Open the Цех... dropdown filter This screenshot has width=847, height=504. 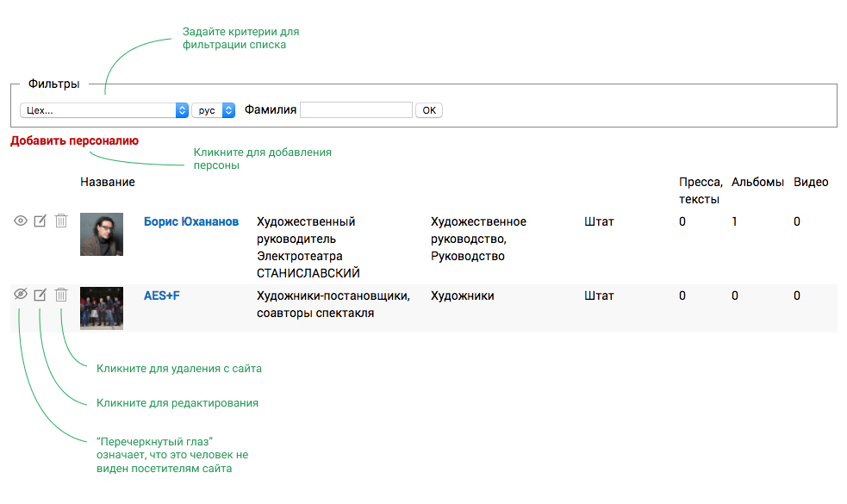103,110
